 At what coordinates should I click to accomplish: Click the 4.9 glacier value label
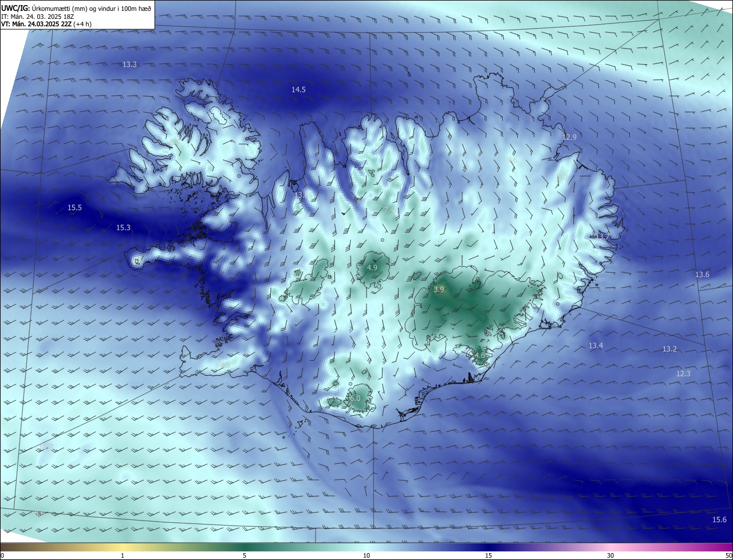coord(372,267)
